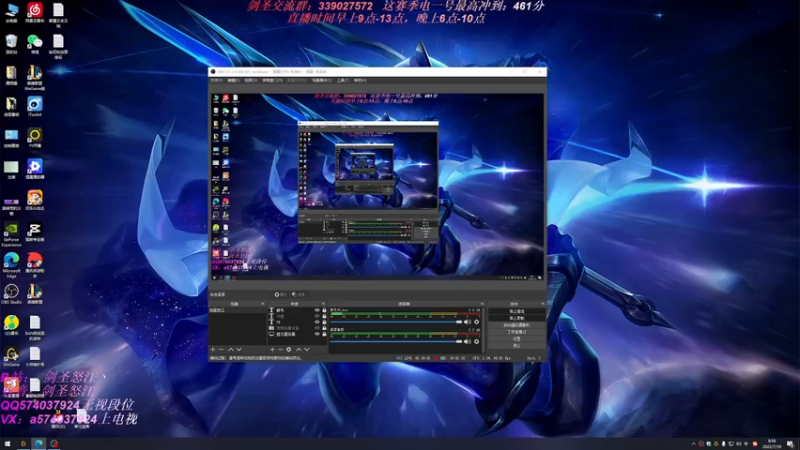Select the Tencent QQ desktop icon

[58, 418]
